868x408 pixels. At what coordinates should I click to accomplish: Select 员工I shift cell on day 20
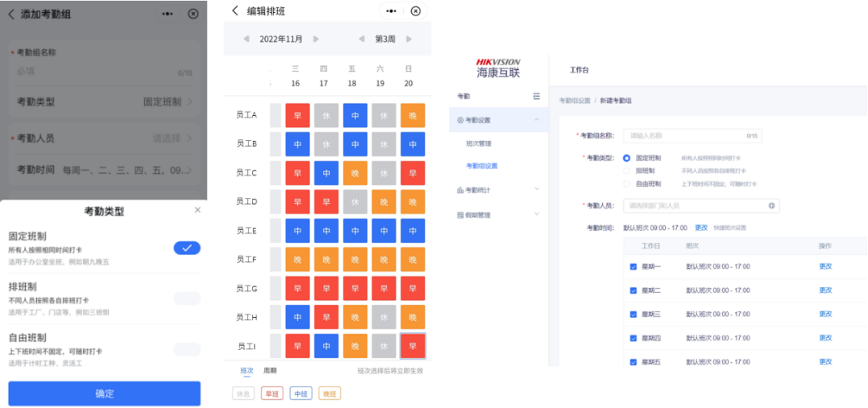pos(413,346)
